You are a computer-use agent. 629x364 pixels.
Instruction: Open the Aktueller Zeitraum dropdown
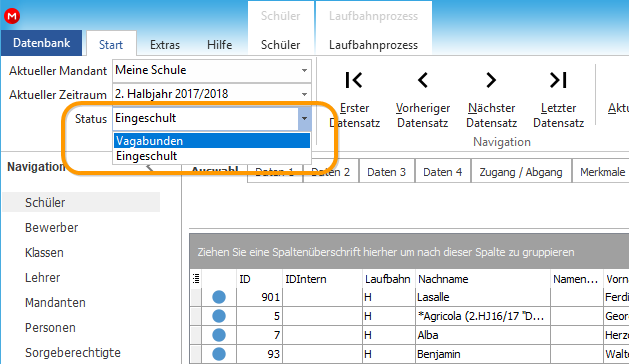[304, 94]
